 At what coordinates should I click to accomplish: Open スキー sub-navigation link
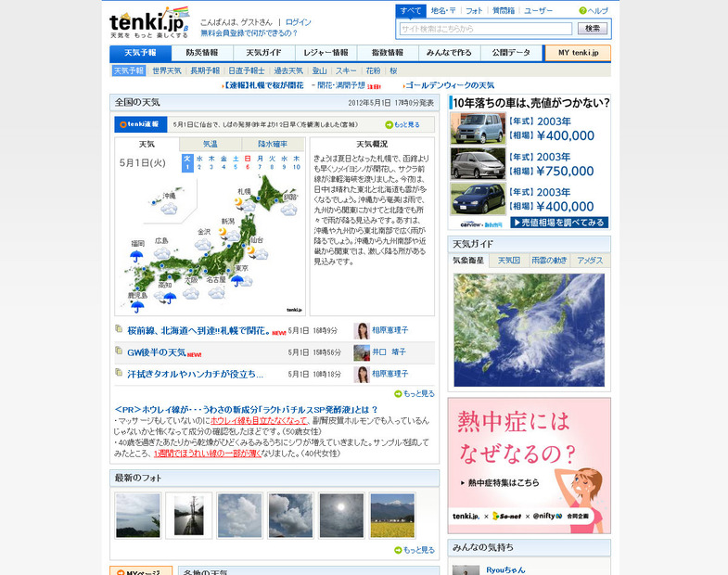point(346,71)
